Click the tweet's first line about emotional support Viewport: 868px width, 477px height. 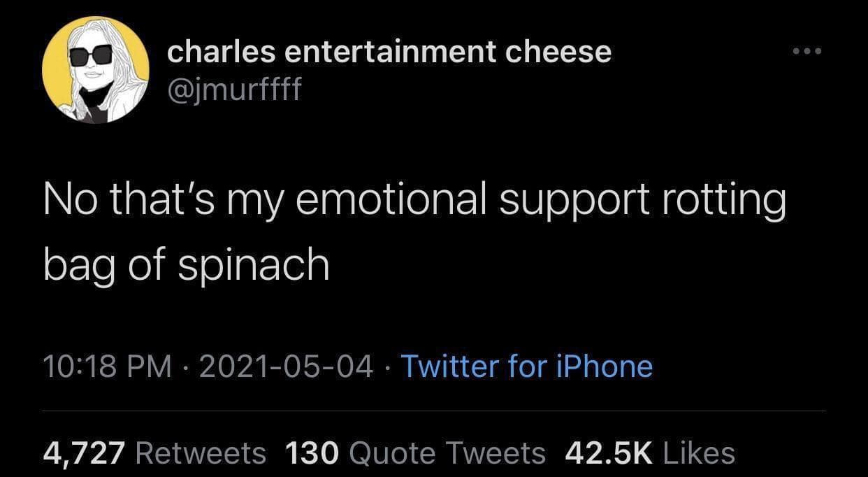click(414, 201)
